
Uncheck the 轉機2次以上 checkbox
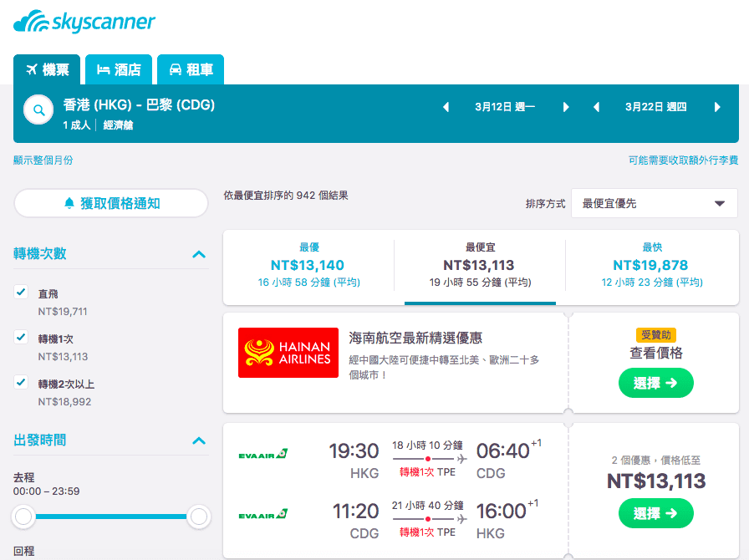21,382
